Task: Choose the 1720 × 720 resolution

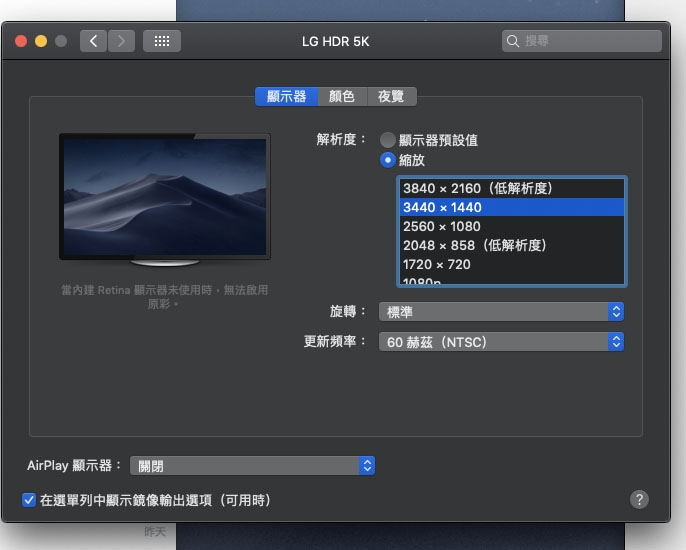Action: click(x=511, y=264)
